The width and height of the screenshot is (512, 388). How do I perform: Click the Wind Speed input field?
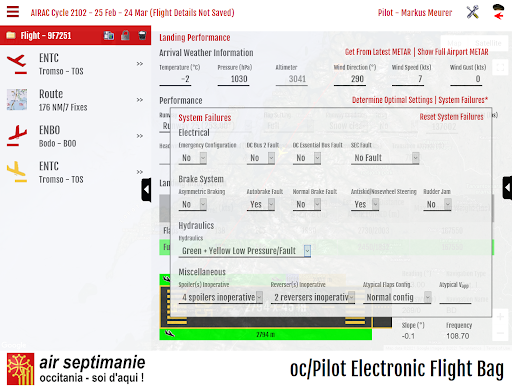tap(408, 79)
